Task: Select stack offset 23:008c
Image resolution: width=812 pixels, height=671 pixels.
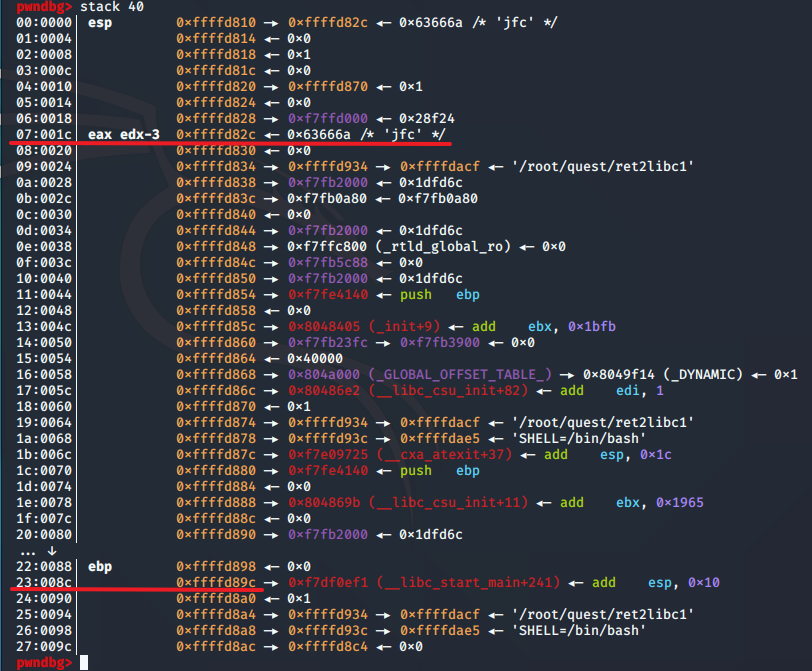Action: (44, 582)
